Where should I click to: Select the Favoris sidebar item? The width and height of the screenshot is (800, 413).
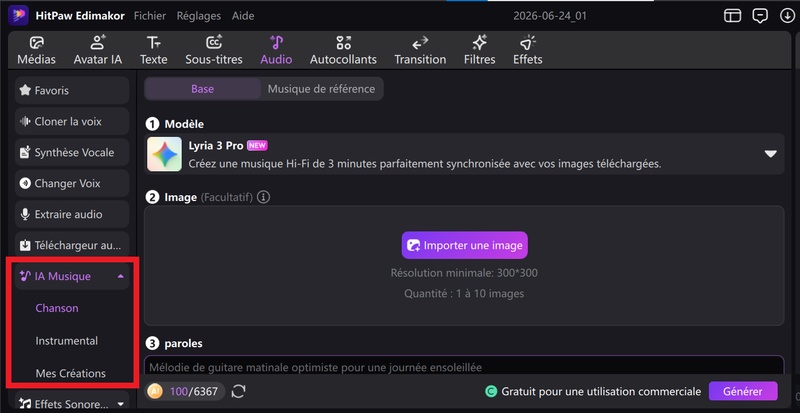72,90
